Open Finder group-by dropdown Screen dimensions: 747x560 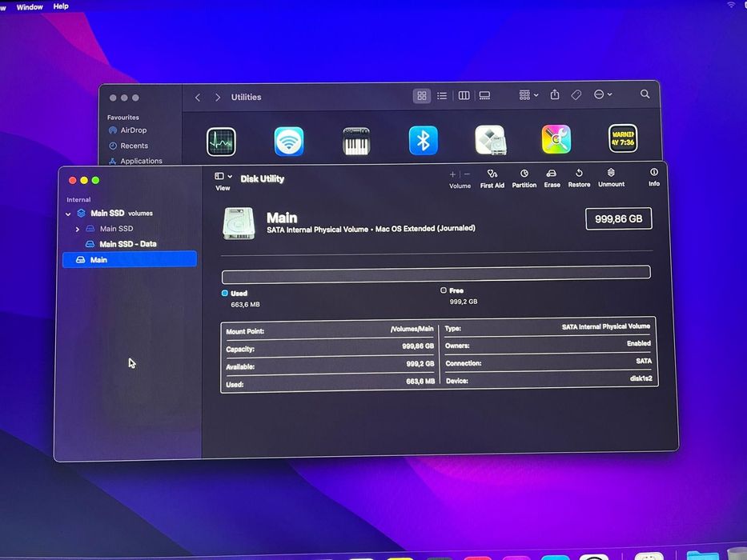tap(528, 95)
